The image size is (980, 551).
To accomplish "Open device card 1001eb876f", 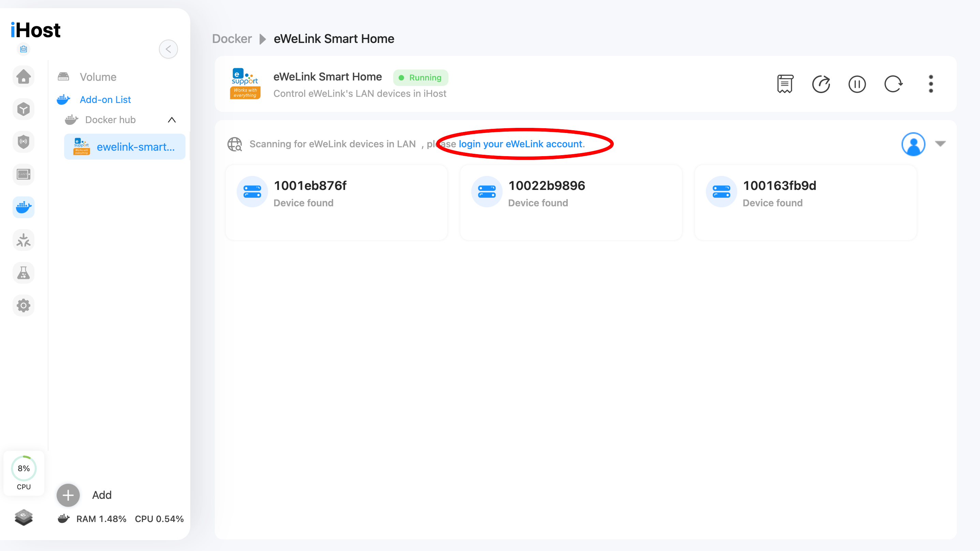I will (336, 203).
